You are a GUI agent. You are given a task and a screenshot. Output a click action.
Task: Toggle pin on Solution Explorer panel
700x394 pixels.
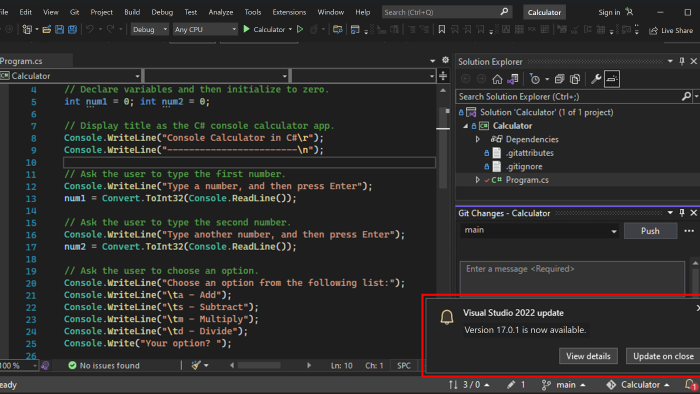682,61
